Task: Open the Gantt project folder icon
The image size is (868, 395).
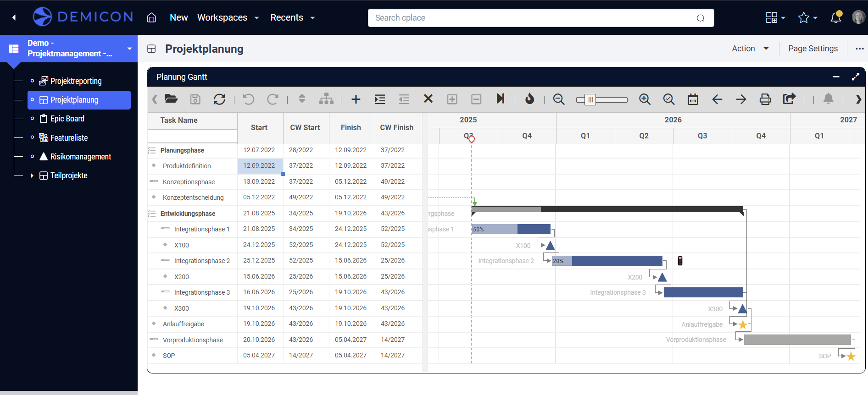Action: pos(171,99)
